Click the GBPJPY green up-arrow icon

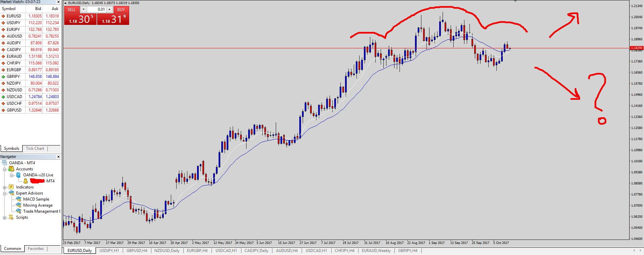pos(3,77)
